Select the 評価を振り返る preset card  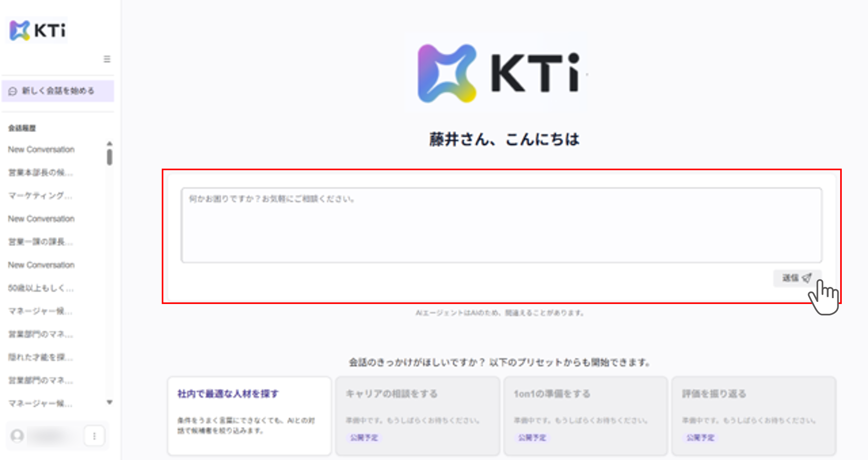[754, 416]
